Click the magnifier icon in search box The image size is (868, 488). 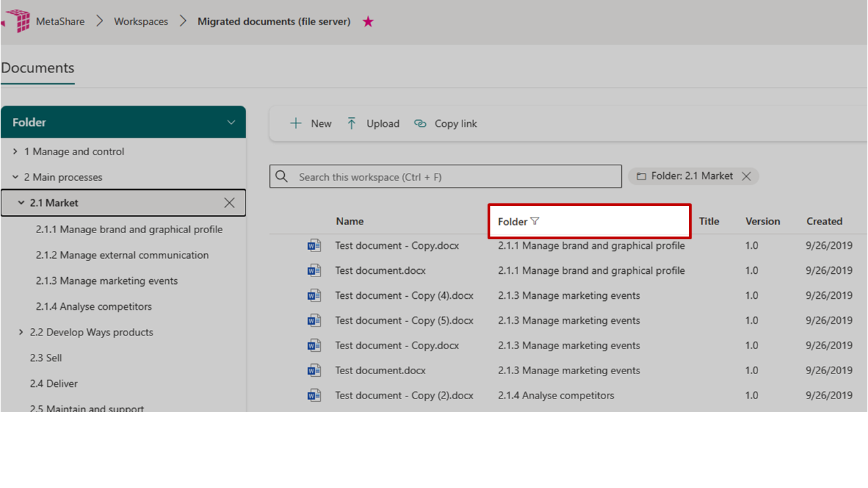point(282,177)
